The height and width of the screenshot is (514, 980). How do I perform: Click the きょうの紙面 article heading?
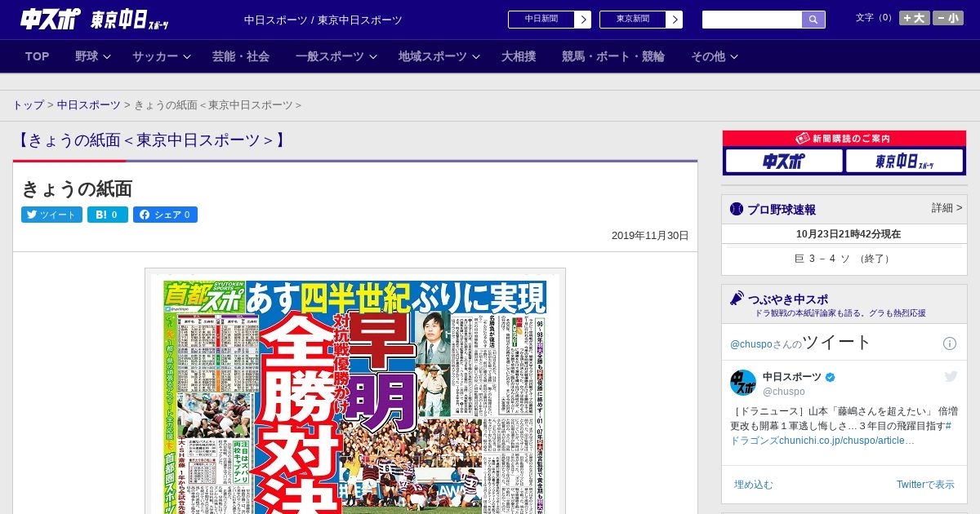[77, 188]
